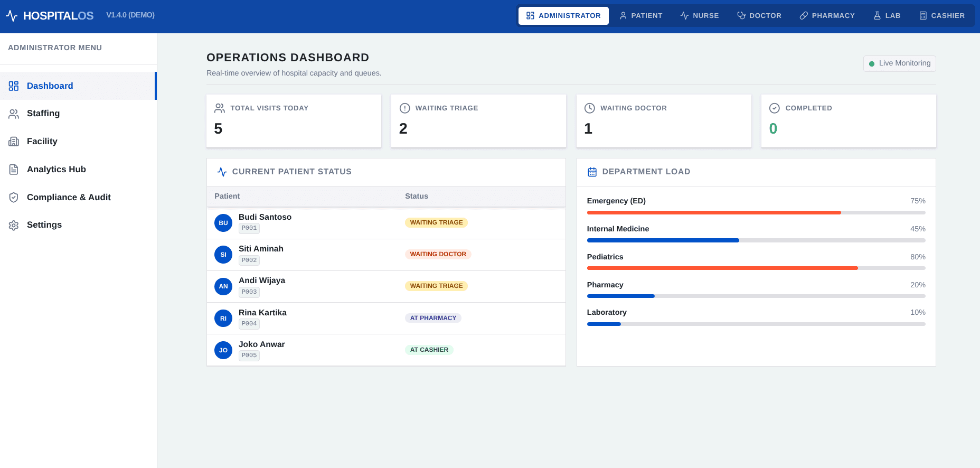Click the Completed checkmark circle icon
The width and height of the screenshot is (980, 468).
[x=775, y=108]
